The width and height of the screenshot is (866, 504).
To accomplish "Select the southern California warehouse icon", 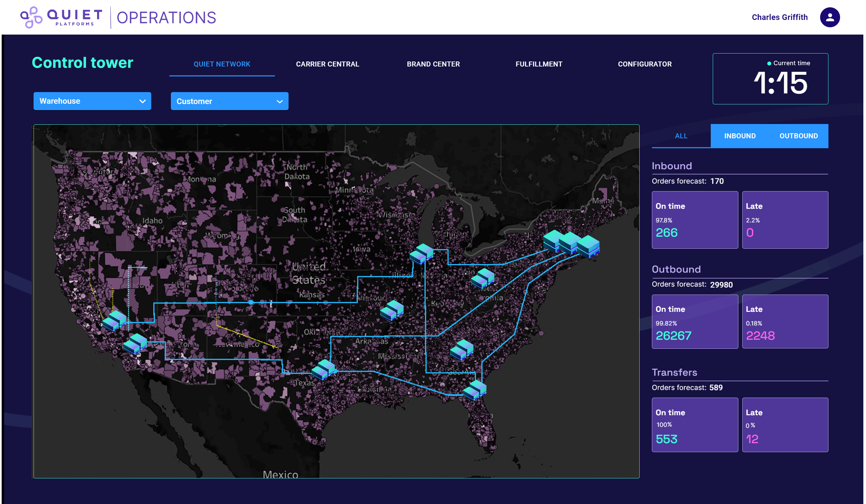I will (135, 343).
